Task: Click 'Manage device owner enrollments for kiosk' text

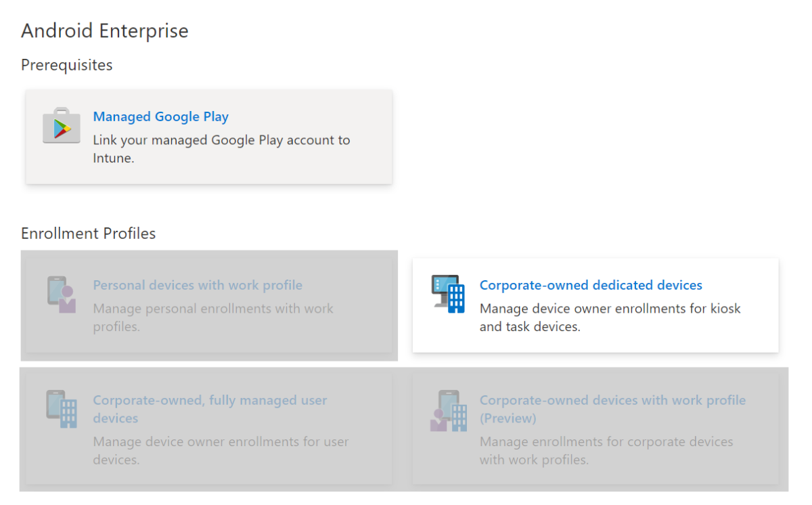Action: [x=610, y=317]
